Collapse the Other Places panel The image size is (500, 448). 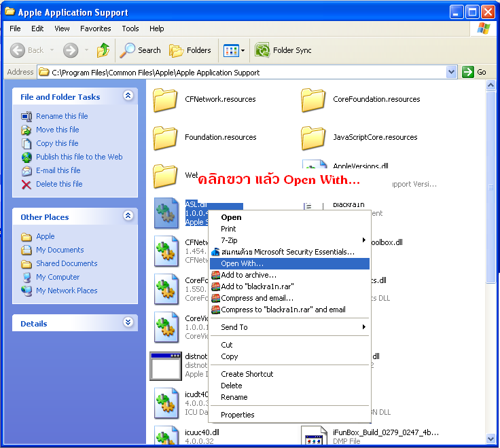[128, 216]
